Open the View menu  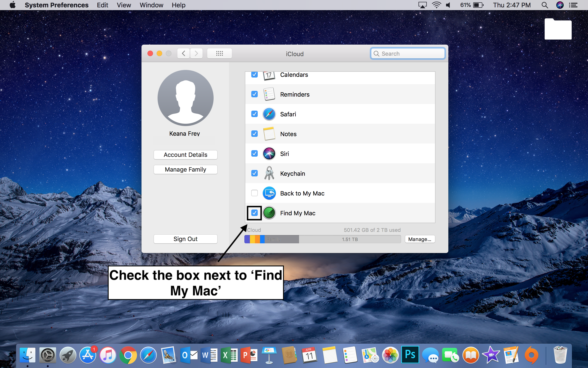(x=124, y=5)
